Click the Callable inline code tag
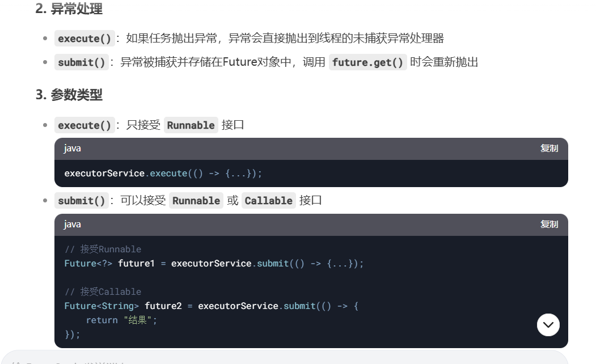This screenshot has height=364, width=596. (x=268, y=201)
